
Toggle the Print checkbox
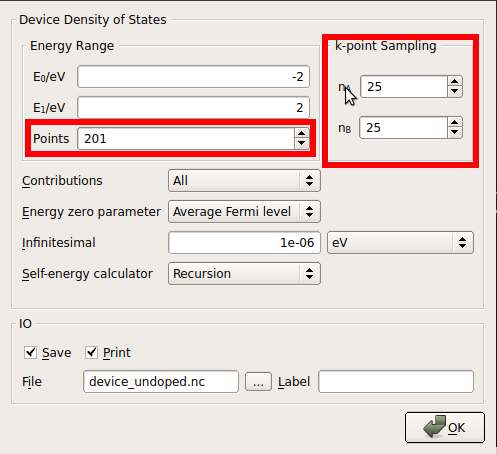pos(91,352)
